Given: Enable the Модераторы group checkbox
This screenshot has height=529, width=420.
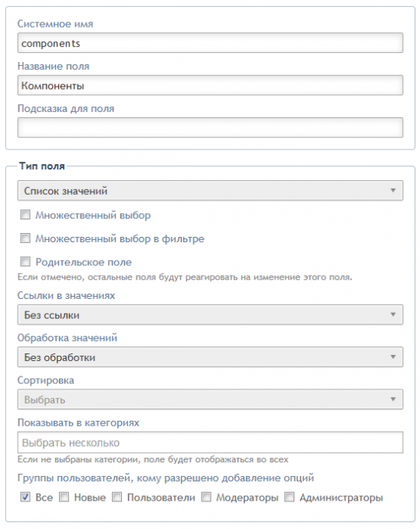Looking at the screenshot, I should pyautogui.click(x=206, y=497).
